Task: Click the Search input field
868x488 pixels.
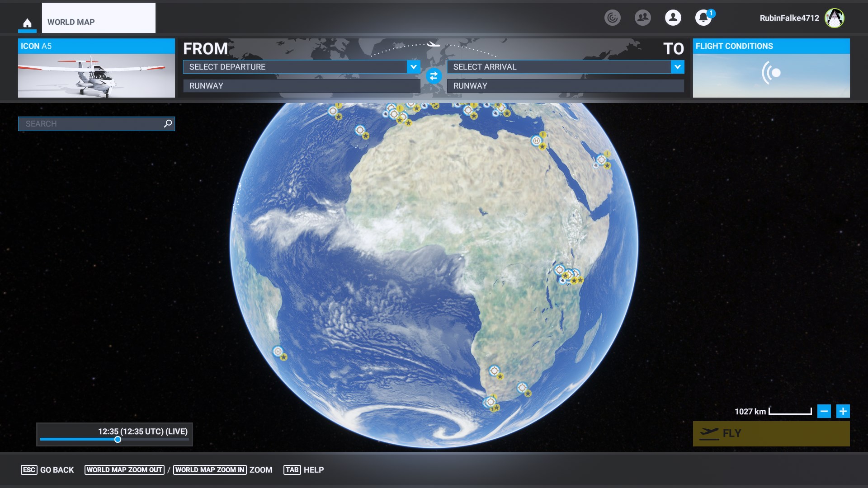Action: [90, 124]
